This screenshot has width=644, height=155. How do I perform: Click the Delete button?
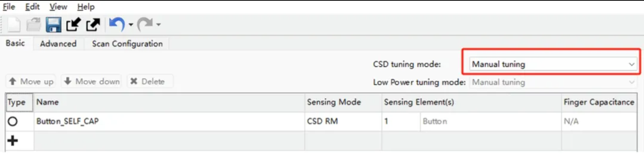point(147,81)
